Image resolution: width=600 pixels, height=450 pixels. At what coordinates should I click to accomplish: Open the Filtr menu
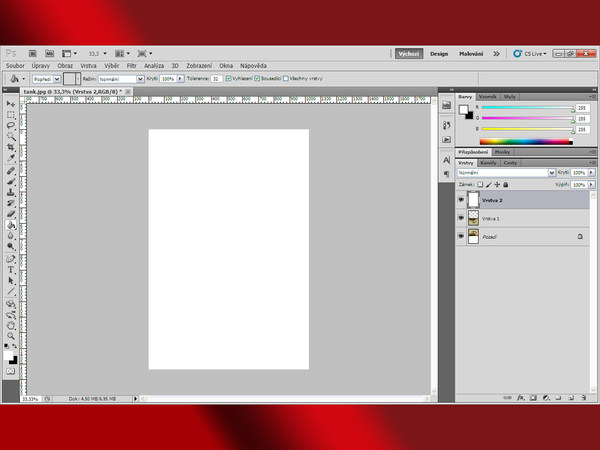[x=131, y=65]
